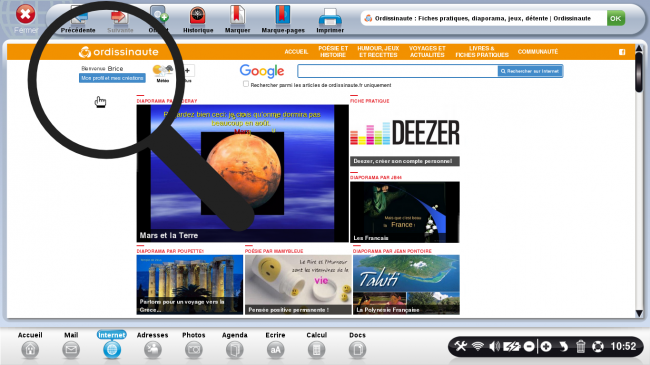Click the page's vertical scrollbar down arrow

639,314
